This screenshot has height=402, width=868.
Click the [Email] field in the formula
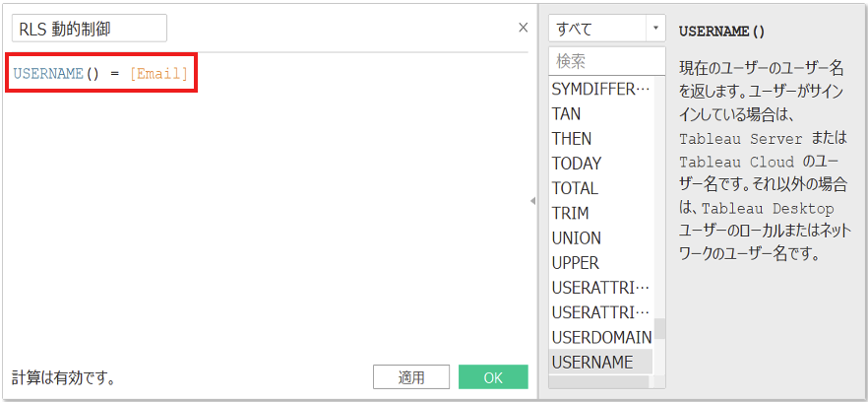click(x=158, y=74)
